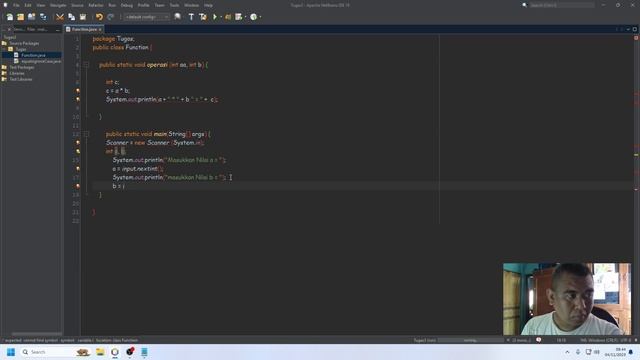Click error bulb beside the first System.out.println line
The height and width of the screenshot is (360, 640).
point(78,99)
